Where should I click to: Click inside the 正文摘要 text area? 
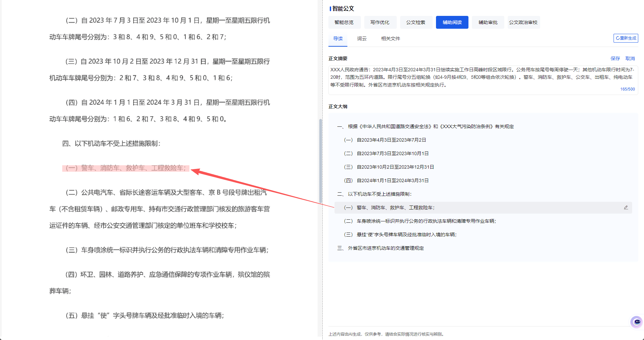click(x=483, y=80)
